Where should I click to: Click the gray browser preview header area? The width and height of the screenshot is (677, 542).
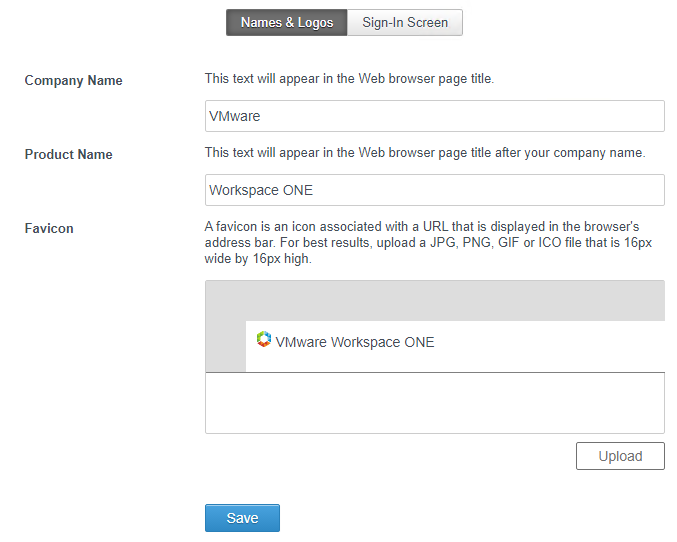pyautogui.click(x=434, y=301)
